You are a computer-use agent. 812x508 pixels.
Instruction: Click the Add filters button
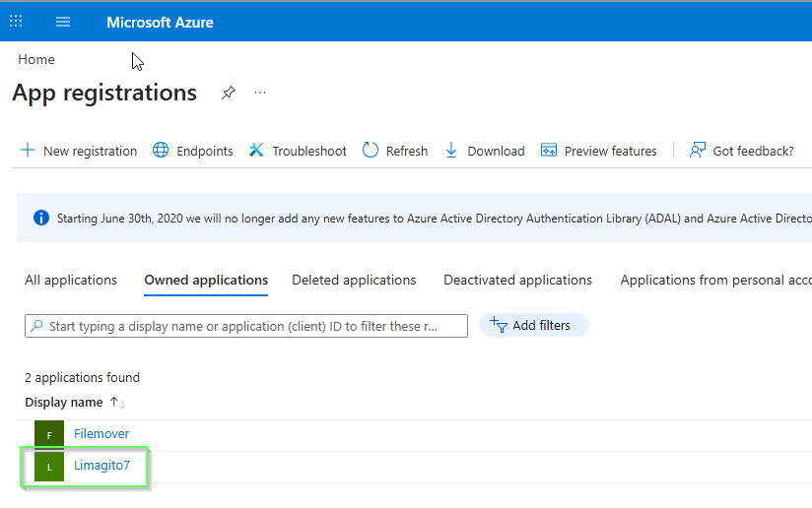[x=533, y=325]
